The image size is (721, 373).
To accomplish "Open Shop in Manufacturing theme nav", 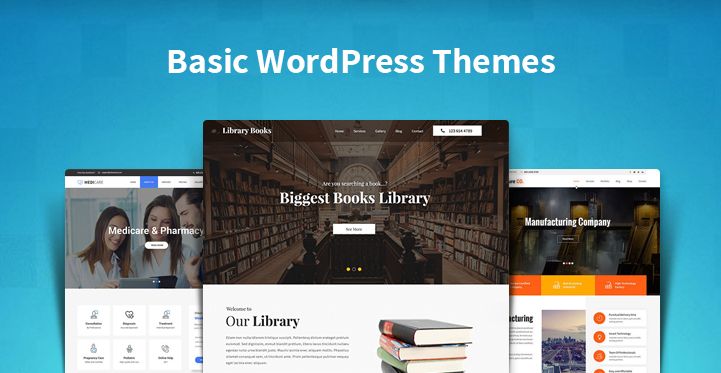I will [629, 181].
